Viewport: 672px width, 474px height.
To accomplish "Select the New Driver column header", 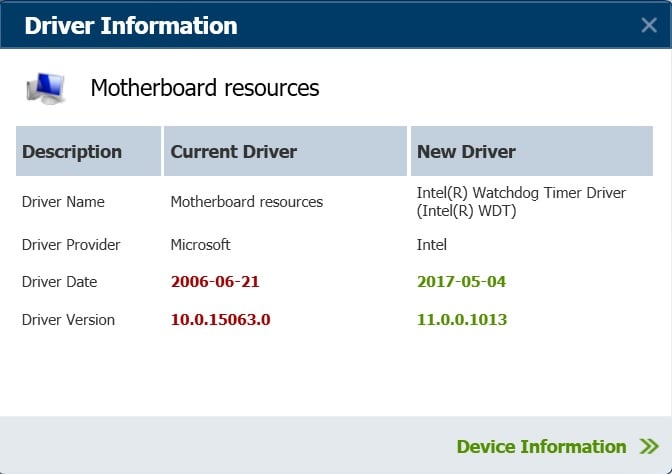I will (x=531, y=151).
